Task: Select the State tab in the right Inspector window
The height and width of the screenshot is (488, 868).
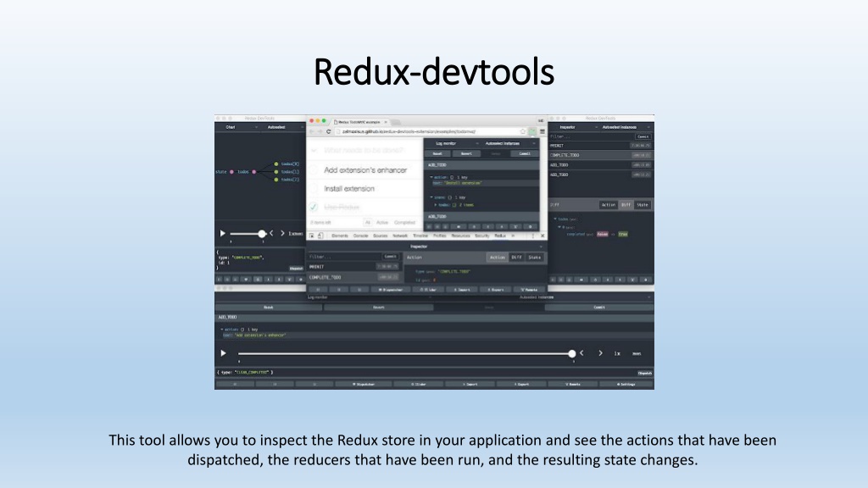Action: (x=643, y=205)
